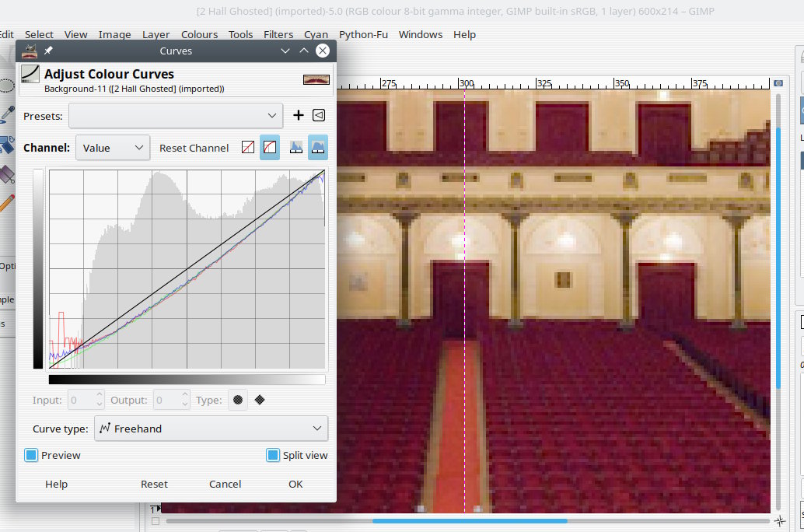This screenshot has height=532, width=804.
Task: Click the navigation icon at canvas corner
Action: [x=779, y=521]
